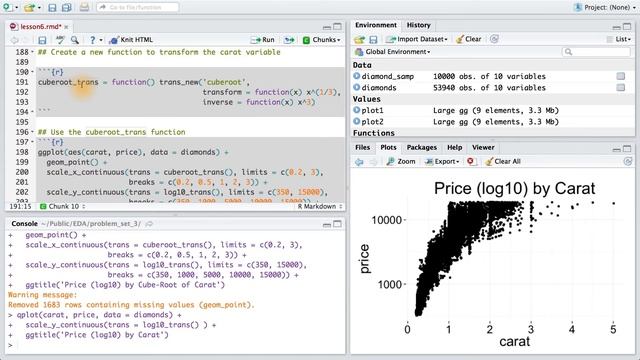Refresh the Environment pane

(494, 39)
